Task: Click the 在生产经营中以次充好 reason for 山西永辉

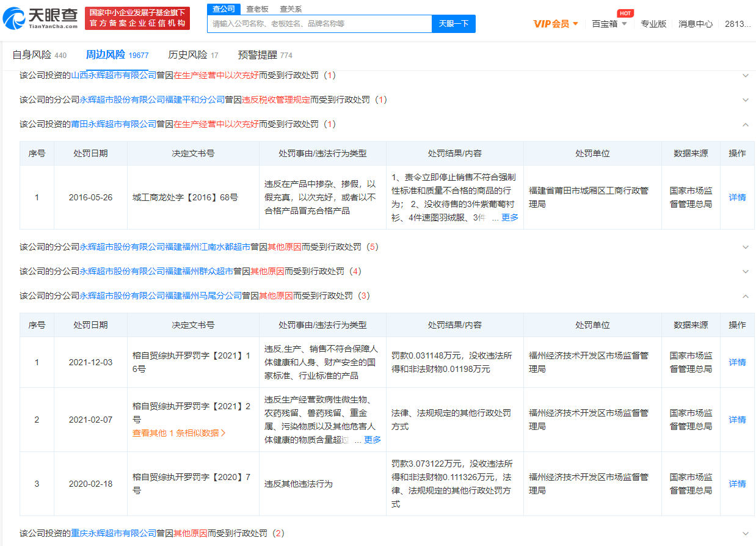Action: pos(216,75)
